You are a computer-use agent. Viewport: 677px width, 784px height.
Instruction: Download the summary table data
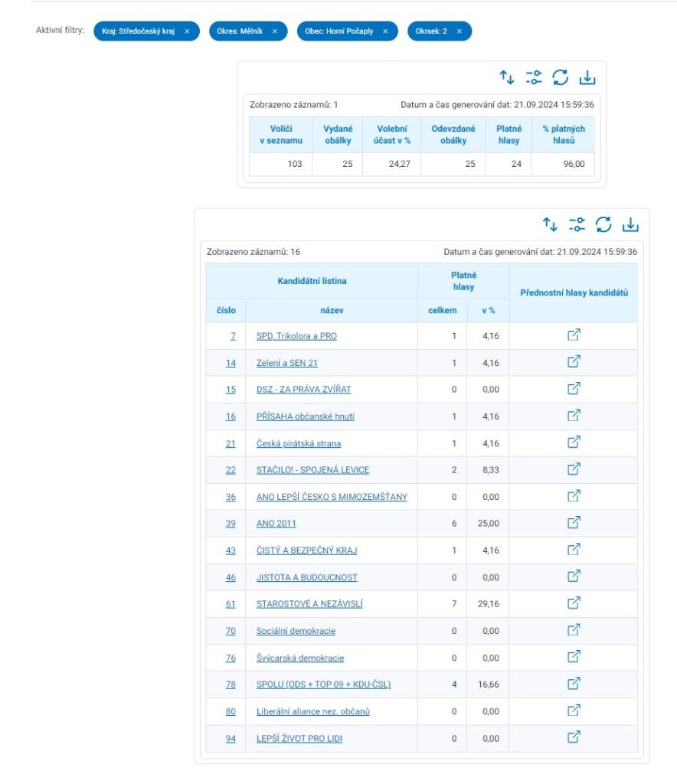click(x=587, y=77)
